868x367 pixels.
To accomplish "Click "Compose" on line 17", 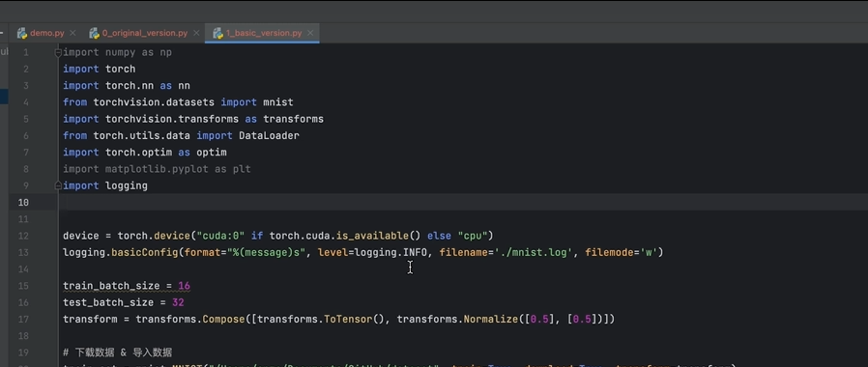I will click(223, 319).
